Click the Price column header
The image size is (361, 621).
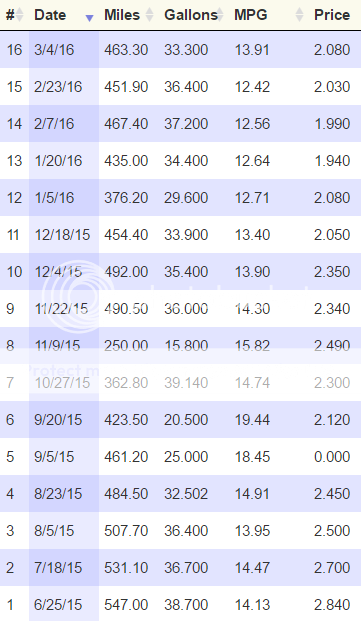[332, 15]
